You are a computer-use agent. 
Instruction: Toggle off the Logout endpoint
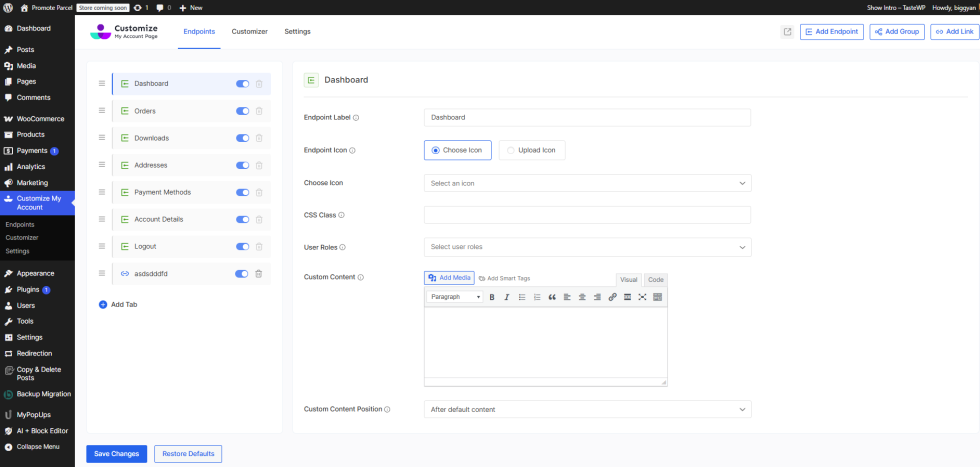click(x=242, y=246)
